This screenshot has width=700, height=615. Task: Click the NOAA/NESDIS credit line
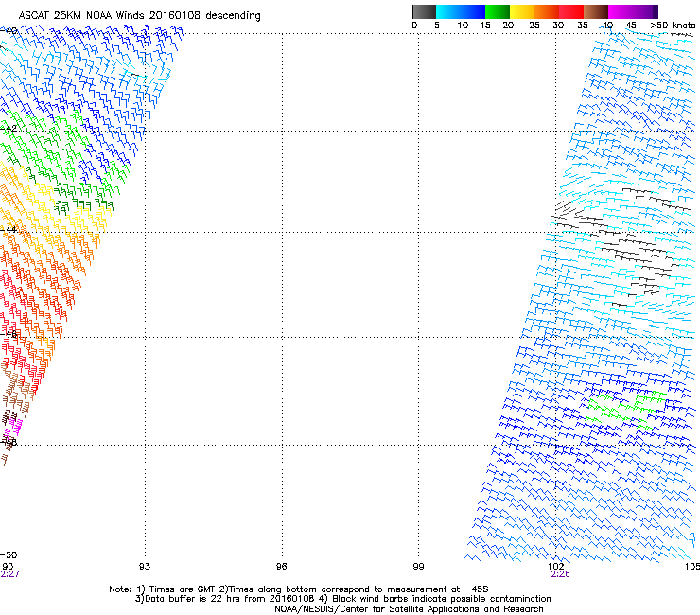click(x=409, y=609)
